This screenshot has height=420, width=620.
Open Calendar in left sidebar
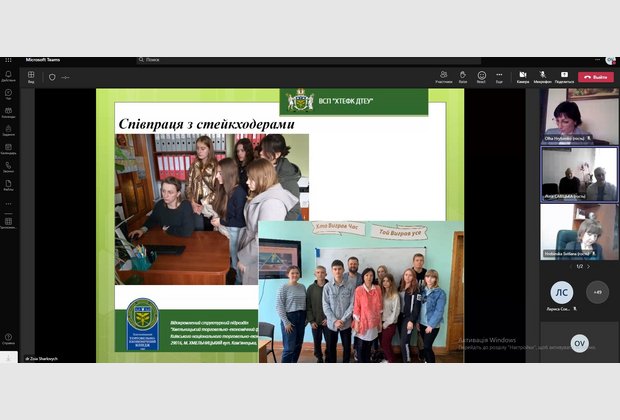[8, 149]
